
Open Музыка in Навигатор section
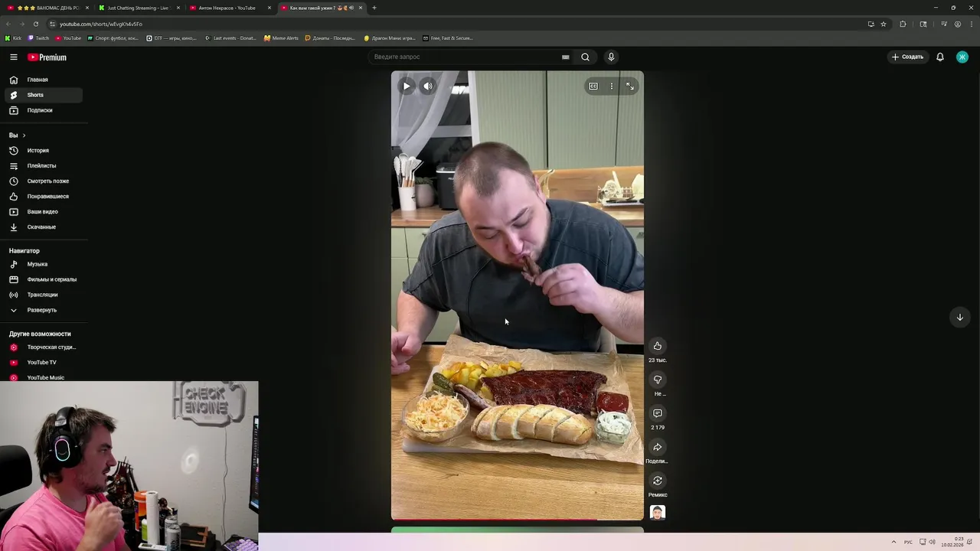(43, 264)
